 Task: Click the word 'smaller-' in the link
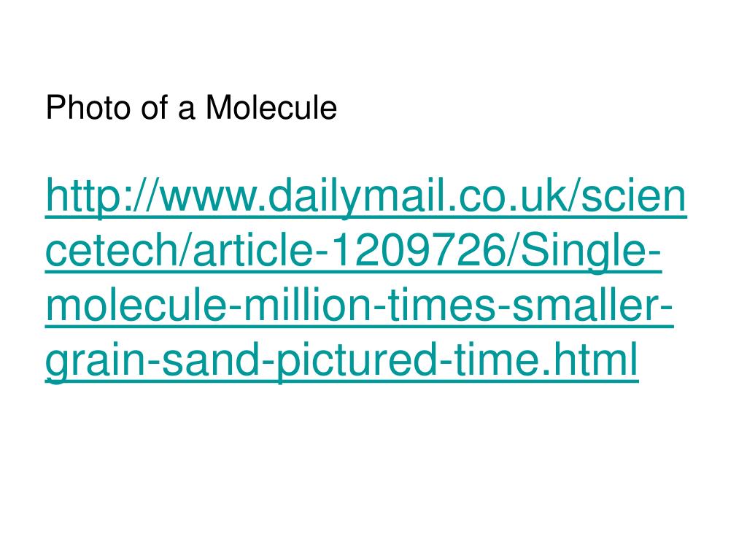586,305
